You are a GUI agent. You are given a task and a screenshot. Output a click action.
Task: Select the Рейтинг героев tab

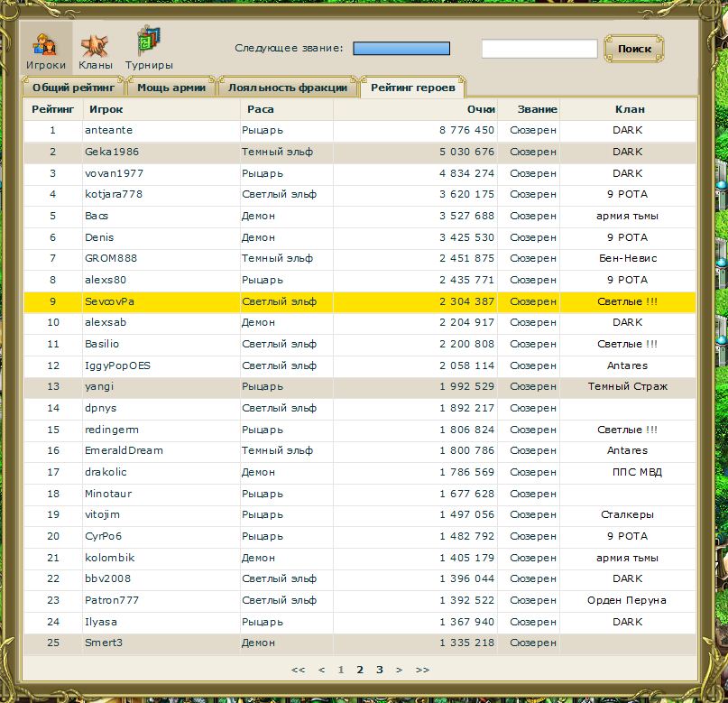coord(412,88)
